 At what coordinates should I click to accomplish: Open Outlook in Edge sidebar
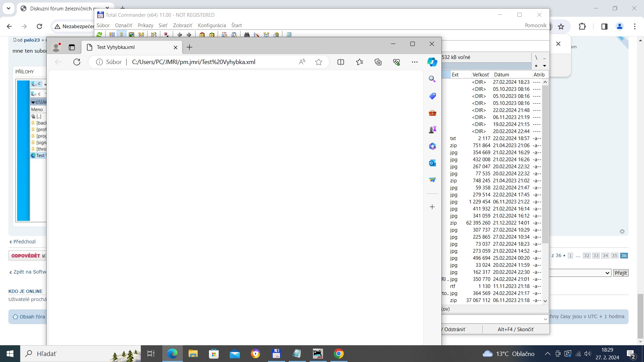[432, 163]
